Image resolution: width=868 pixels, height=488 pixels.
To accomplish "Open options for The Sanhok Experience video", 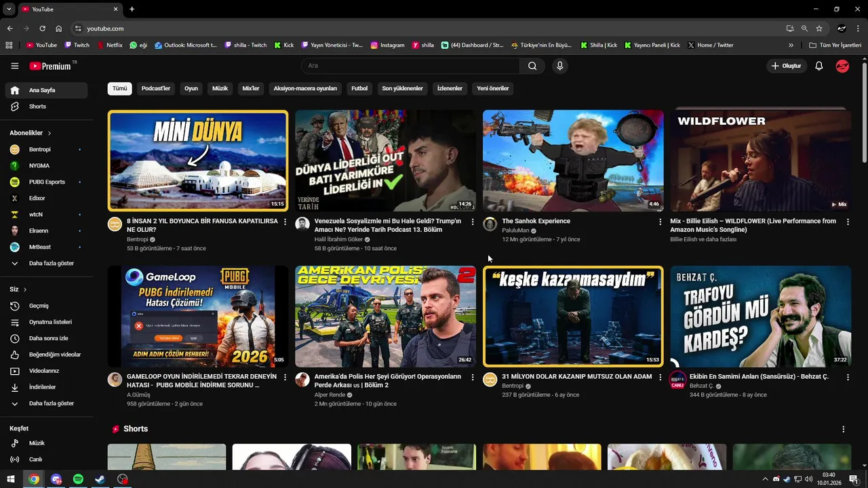I will point(660,222).
